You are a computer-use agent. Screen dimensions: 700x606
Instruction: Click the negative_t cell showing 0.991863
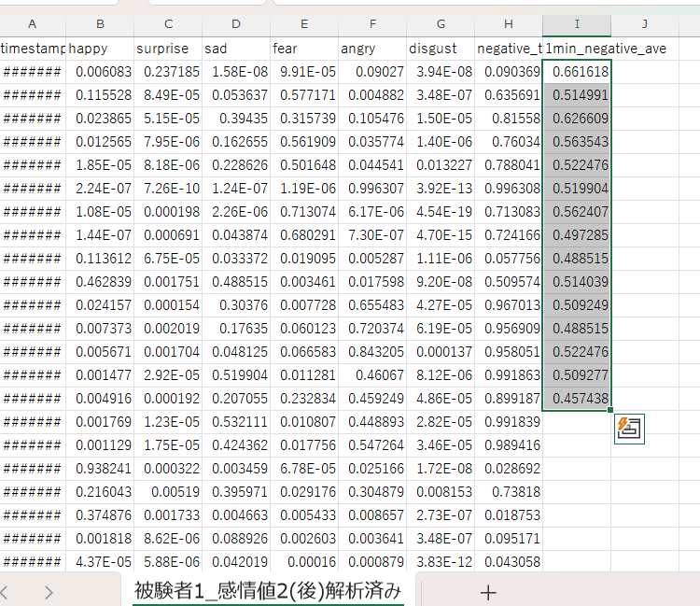(509, 374)
